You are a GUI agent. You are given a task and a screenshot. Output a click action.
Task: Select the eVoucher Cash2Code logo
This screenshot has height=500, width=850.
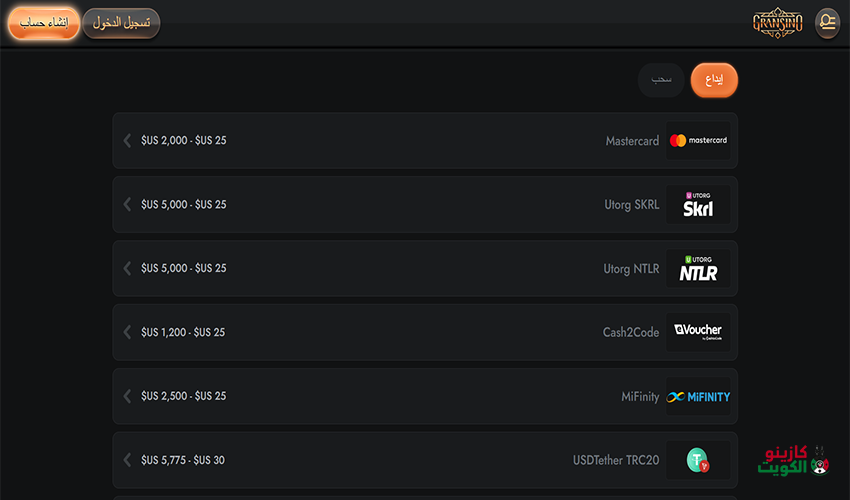[x=698, y=332]
